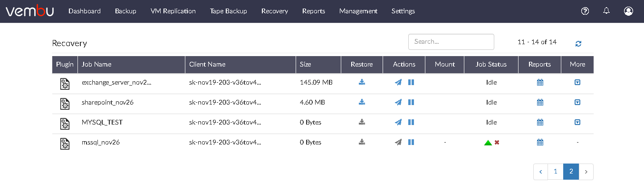The width and height of the screenshot is (644, 193).
Task: Click plugin icon of mssql_nov26 row
Action: [x=65, y=144]
